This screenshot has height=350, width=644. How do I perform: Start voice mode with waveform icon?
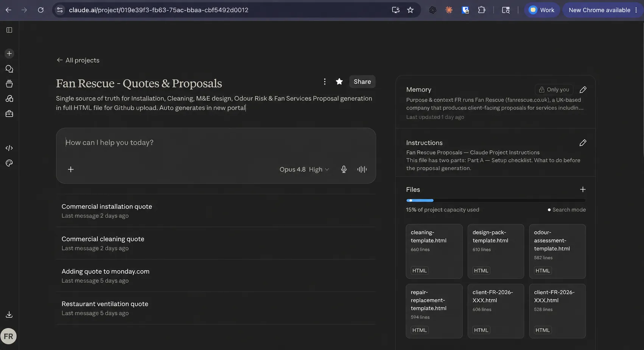(x=362, y=169)
